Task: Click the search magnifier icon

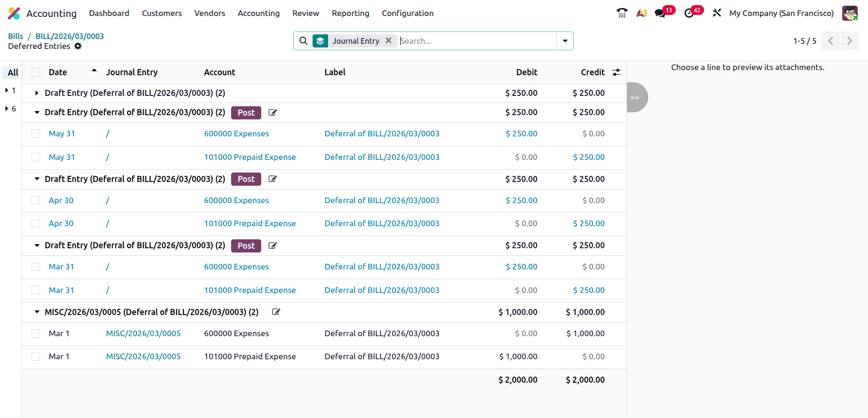Action: [304, 41]
